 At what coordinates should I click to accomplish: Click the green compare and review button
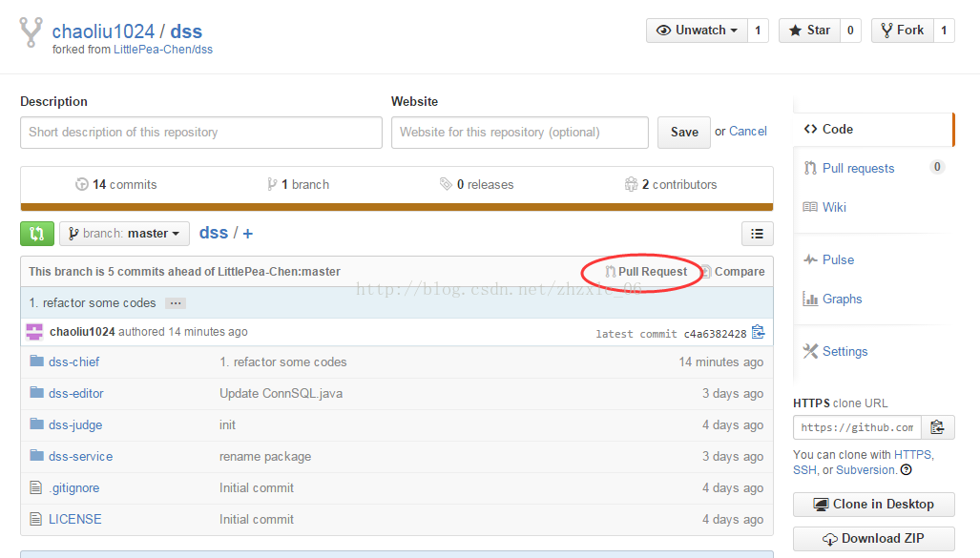[x=37, y=234]
